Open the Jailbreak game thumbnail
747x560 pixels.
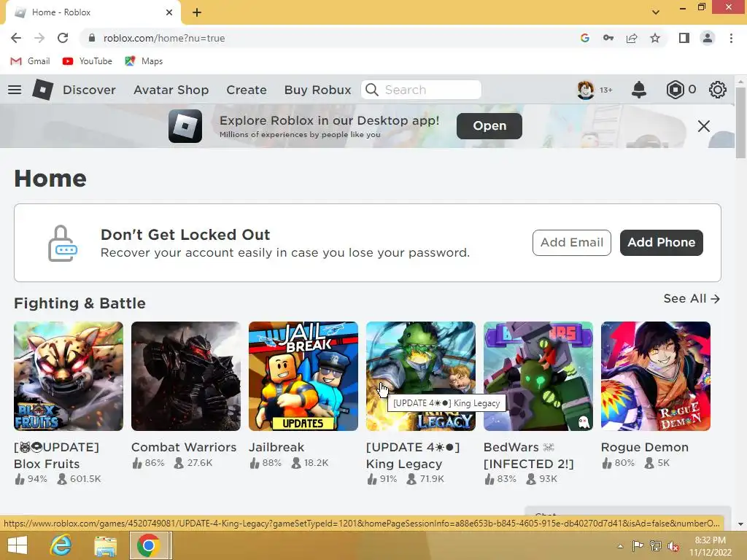303,376
